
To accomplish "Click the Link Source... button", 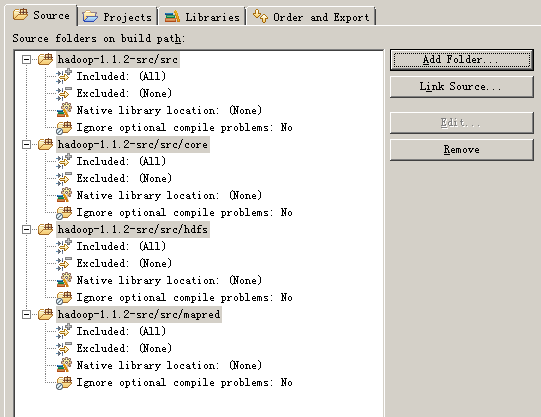I will click(462, 87).
